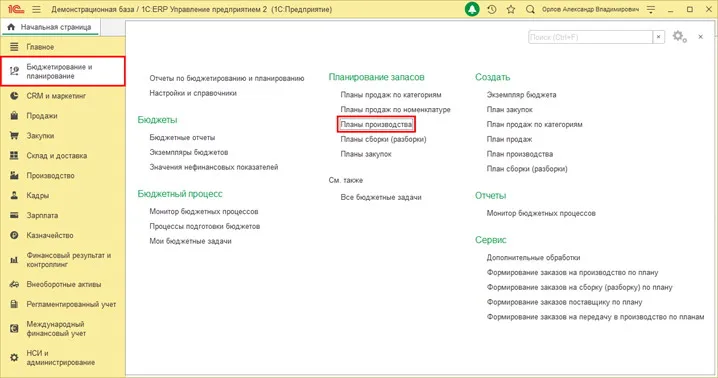The height and width of the screenshot is (378, 718).
Task: Open Дополнительные обработки
Action: coord(533,257)
